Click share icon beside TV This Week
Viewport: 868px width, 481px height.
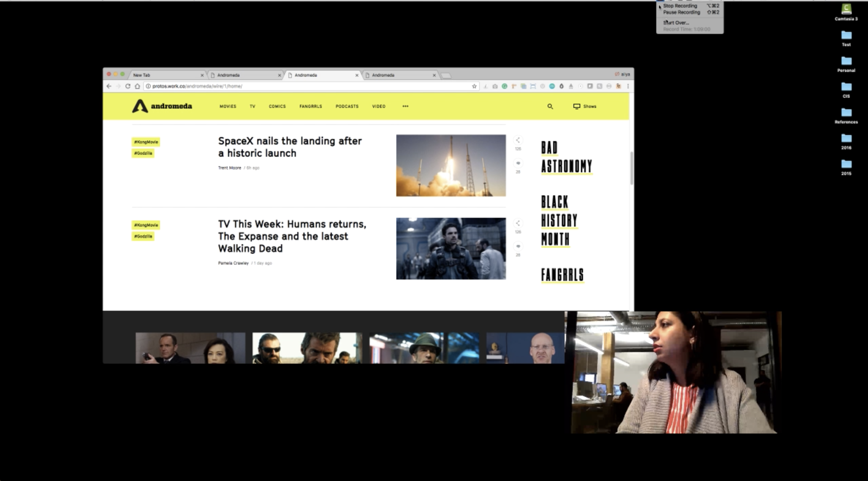pyautogui.click(x=518, y=223)
